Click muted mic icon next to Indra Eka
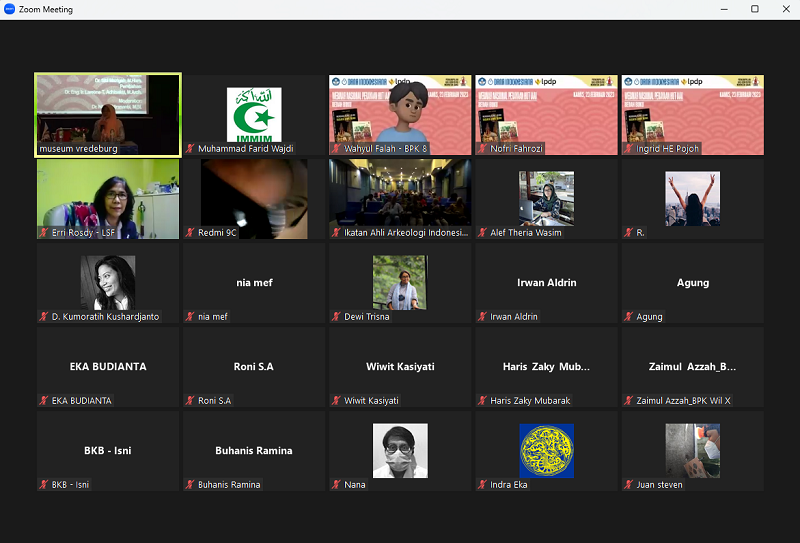This screenshot has height=543, width=800. [x=483, y=485]
